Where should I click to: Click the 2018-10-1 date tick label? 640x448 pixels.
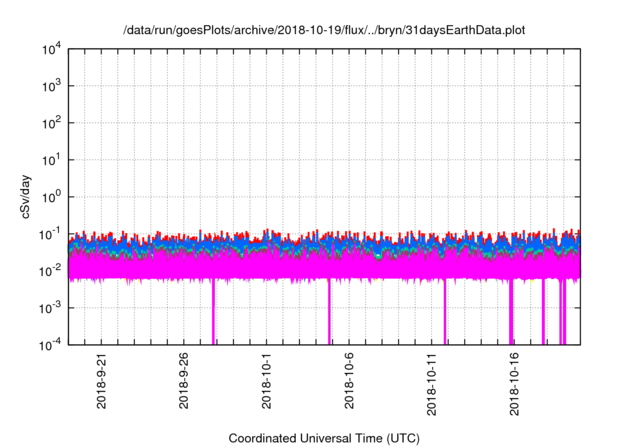pos(266,380)
